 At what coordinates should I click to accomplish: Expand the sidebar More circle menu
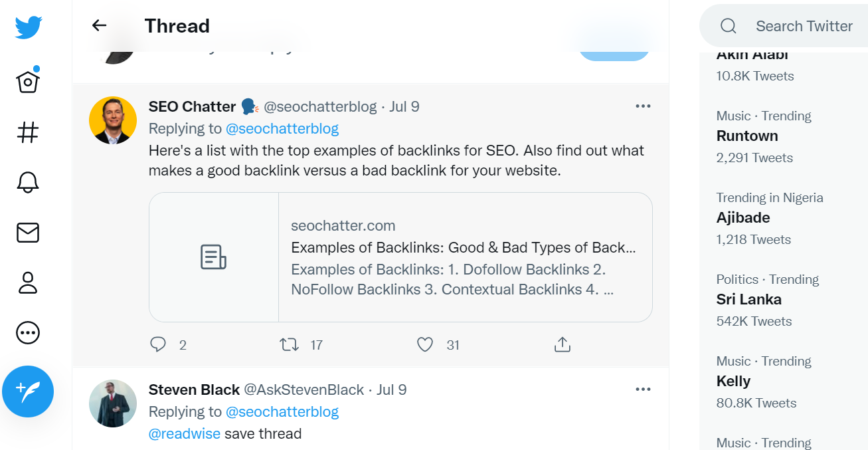click(28, 332)
